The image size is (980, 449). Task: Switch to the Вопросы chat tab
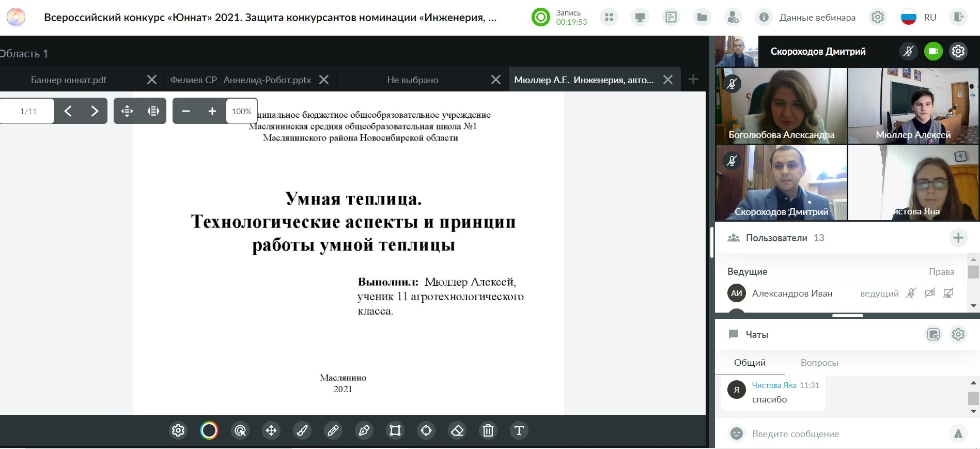[x=819, y=363]
